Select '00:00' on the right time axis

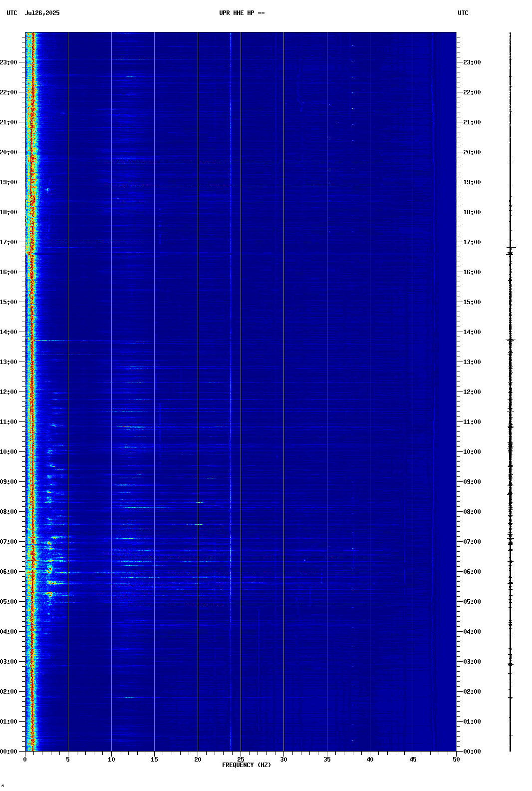click(472, 752)
